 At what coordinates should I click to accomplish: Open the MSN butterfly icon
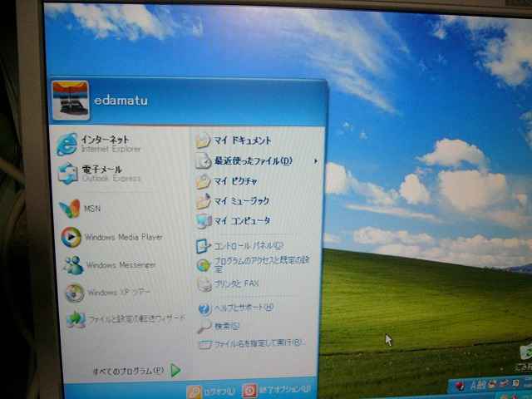tap(70, 209)
